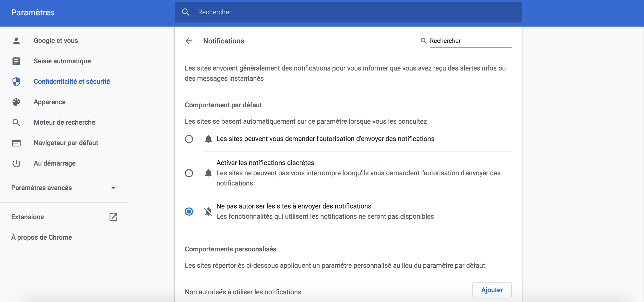The image size is (644, 302).
Task: Expand Paramètres avancés section arrow
Action: click(x=113, y=188)
